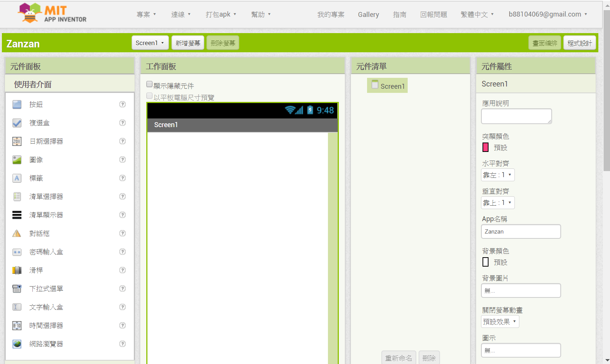The width and height of the screenshot is (610, 364).
Task: Select the 滑桿 slider component icon
Action: (x=17, y=270)
